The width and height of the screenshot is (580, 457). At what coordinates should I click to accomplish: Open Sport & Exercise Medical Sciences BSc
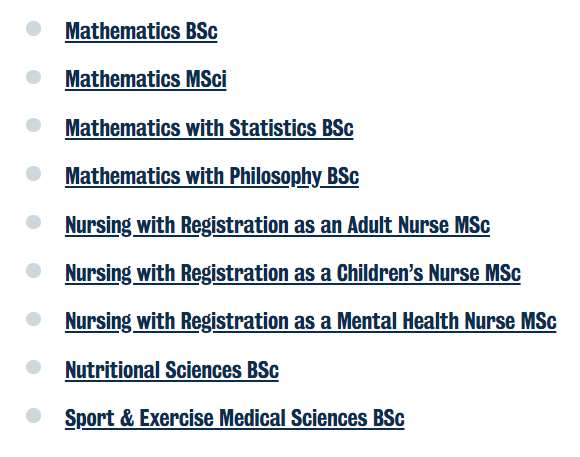click(x=235, y=418)
